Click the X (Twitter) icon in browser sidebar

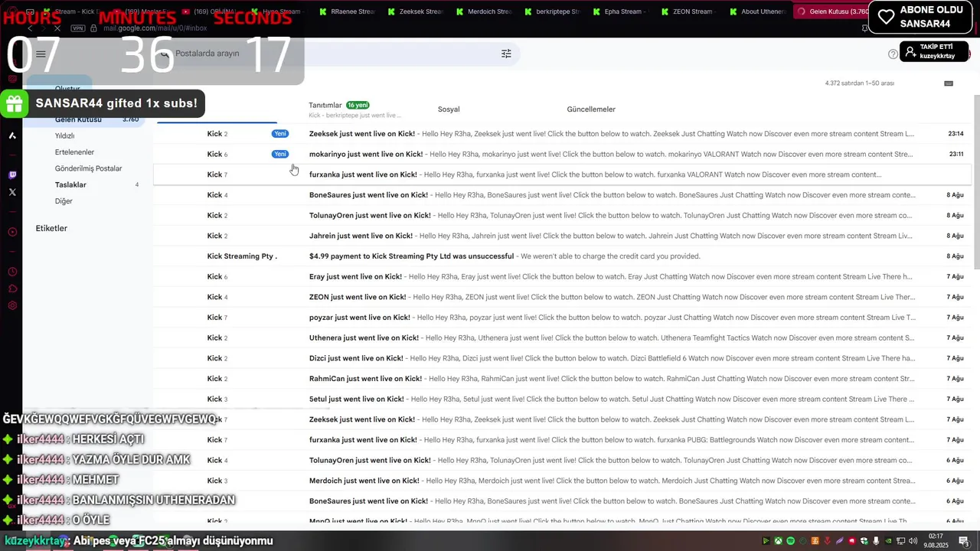click(x=12, y=192)
